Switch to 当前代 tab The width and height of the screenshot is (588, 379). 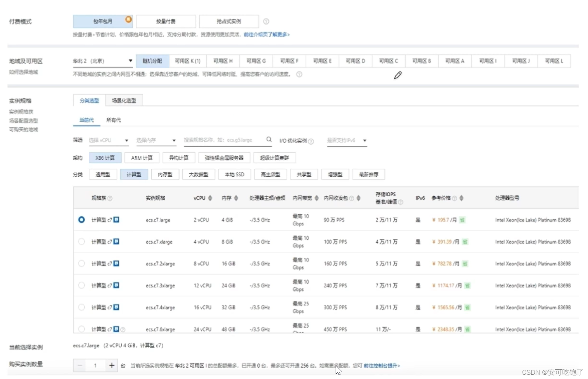pyautogui.click(x=87, y=120)
